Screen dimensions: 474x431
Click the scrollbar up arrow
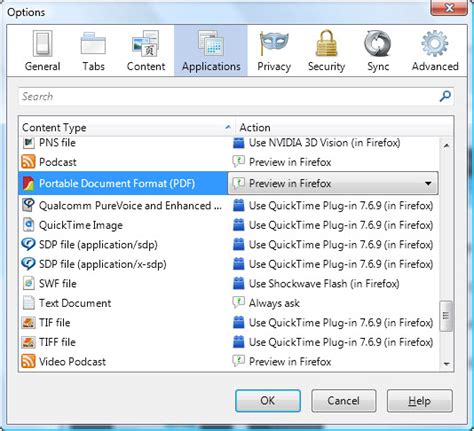(x=446, y=145)
